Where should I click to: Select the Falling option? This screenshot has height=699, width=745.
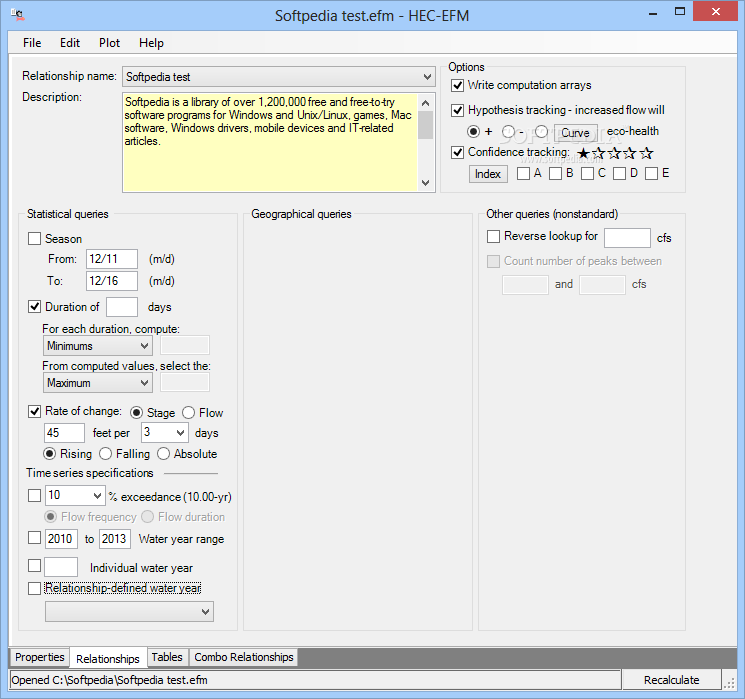click(105, 454)
